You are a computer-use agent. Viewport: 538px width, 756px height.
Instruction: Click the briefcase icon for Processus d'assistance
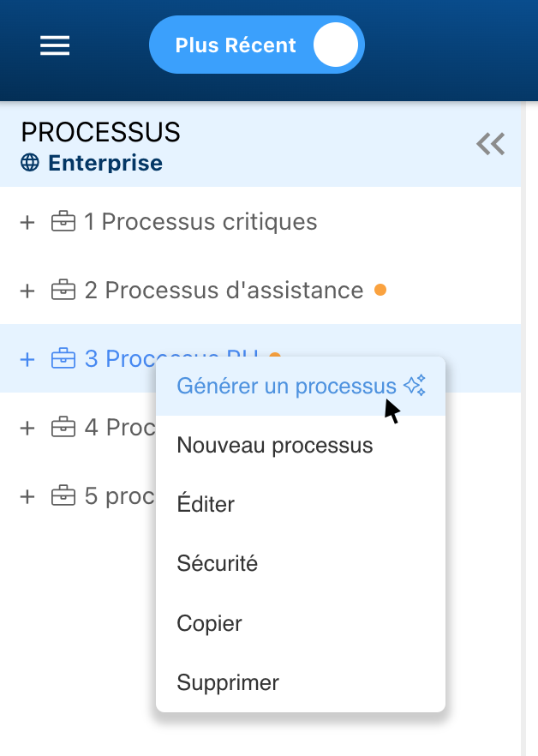pyautogui.click(x=63, y=291)
